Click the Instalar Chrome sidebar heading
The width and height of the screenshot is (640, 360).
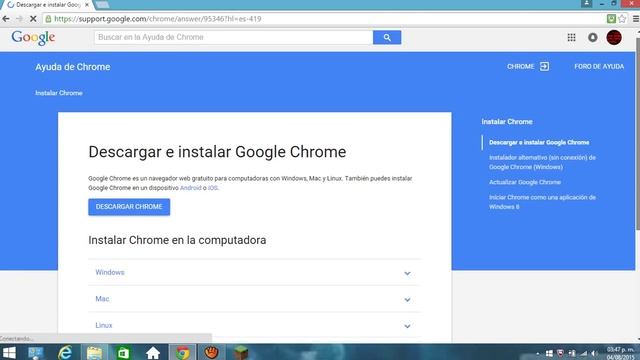coord(507,122)
